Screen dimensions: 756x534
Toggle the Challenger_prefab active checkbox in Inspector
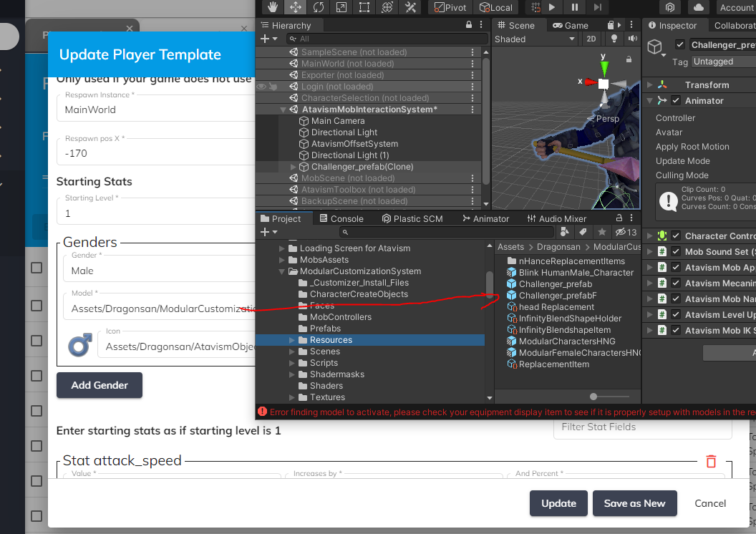[x=680, y=45]
